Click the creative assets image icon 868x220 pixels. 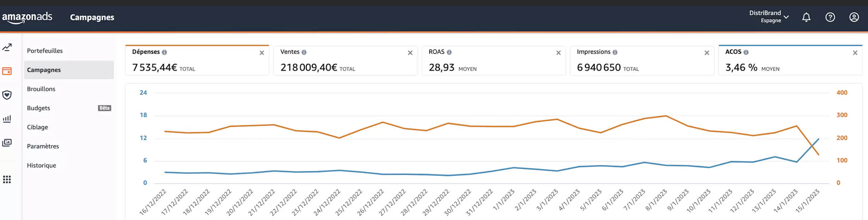(x=7, y=143)
